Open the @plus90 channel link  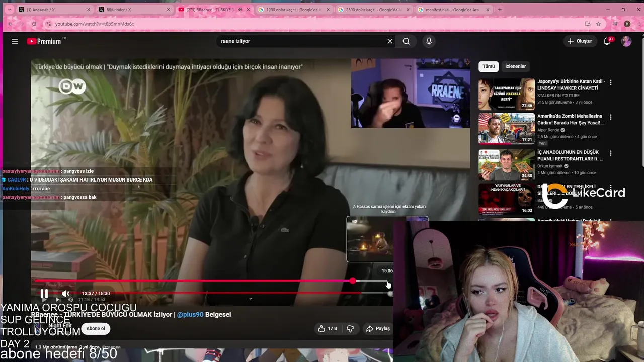point(190,315)
